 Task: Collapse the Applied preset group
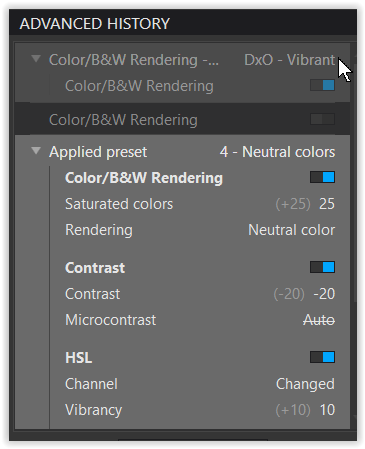(x=36, y=151)
